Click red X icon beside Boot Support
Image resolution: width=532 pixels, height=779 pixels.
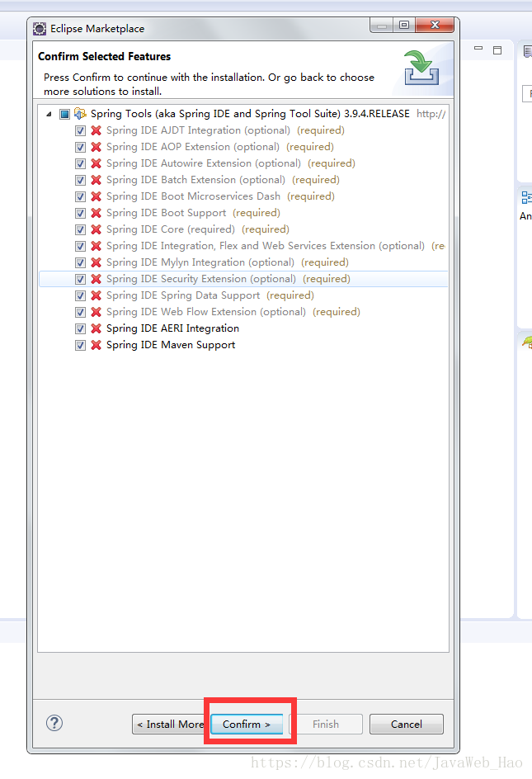pyautogui.click(x=97, y=213)
